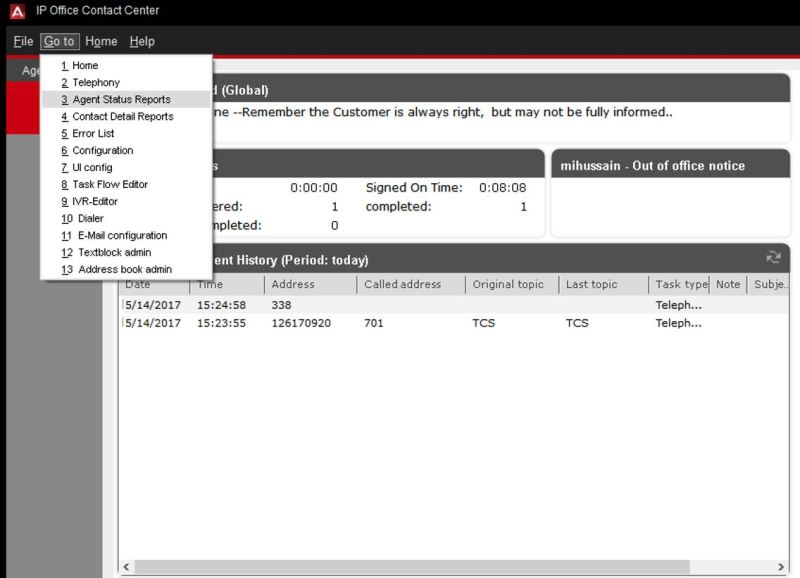Screen dimensions: 800x578
Task: Select the history row at 15:23:55
Action: 454,323
